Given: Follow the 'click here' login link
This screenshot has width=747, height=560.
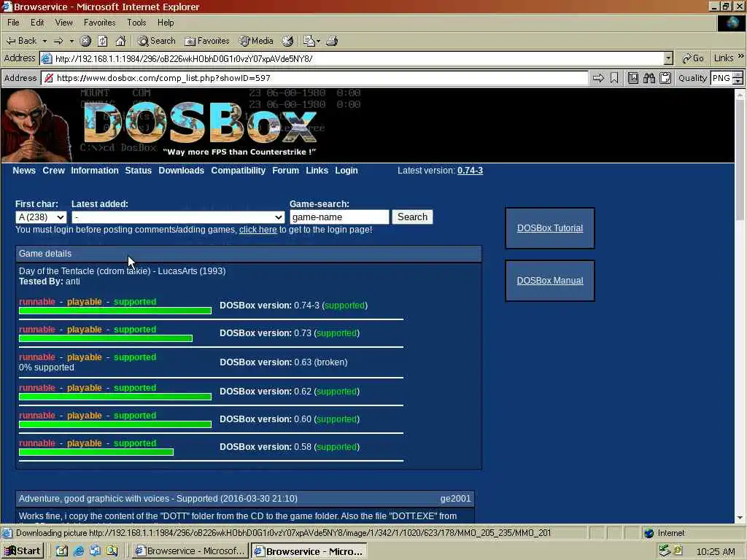Looking at the screenshot, I should (x=258, y=230).
